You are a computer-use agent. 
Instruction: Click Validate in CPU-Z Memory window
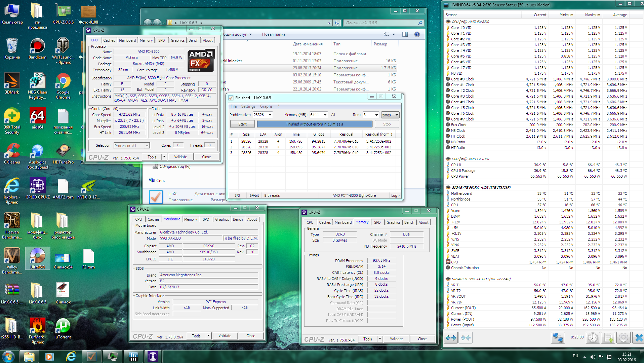tap(396, 339)
